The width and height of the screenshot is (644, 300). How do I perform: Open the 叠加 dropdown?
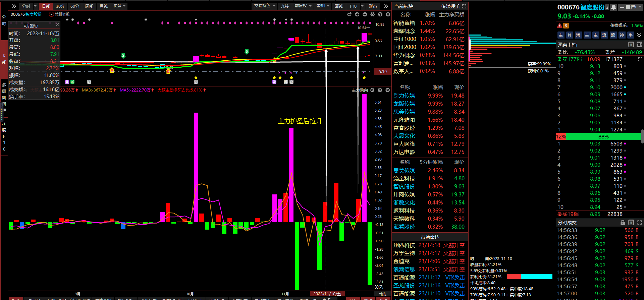(323, 6)
